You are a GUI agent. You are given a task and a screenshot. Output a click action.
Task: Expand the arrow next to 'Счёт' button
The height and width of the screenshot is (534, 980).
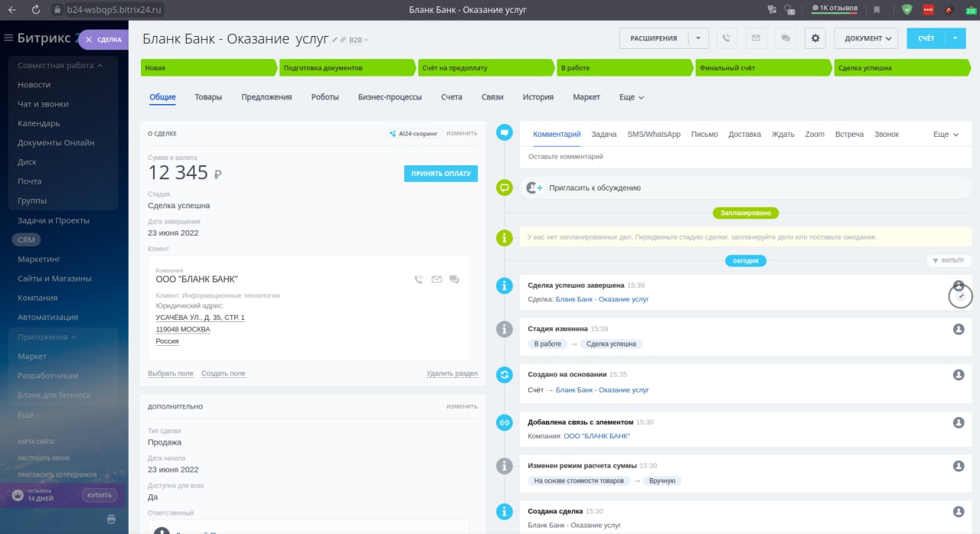click(955, 38)
